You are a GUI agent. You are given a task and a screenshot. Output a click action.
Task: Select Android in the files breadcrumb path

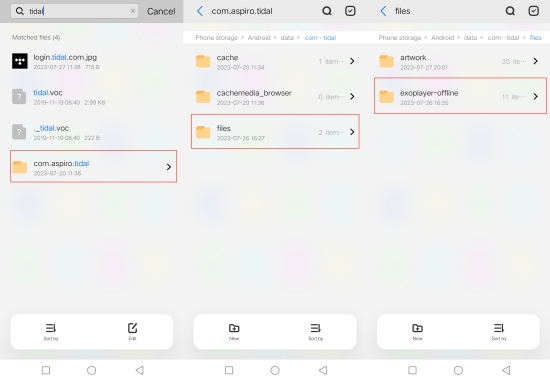coord(442,38)
